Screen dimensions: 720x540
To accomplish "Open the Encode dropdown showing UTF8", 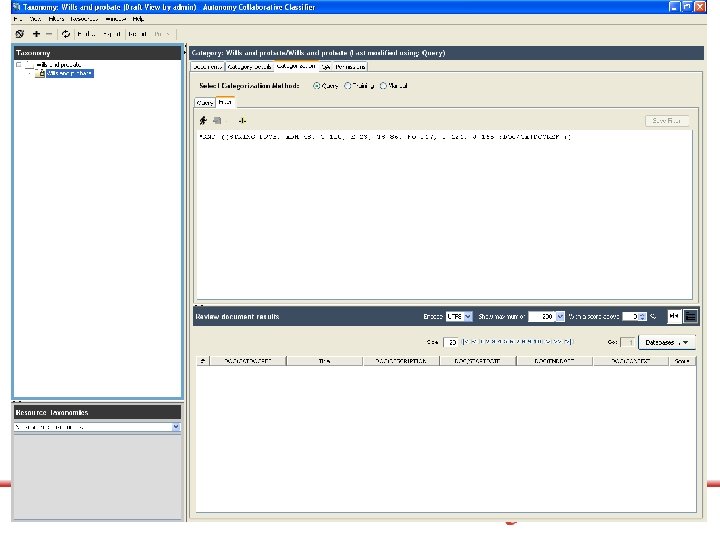I will (x=459, y=316).
